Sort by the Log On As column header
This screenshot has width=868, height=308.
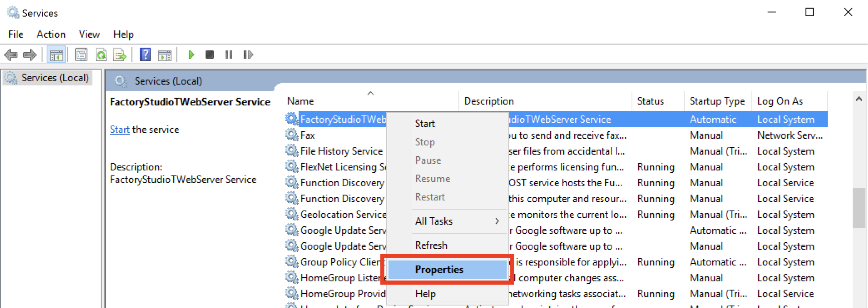[790, 101]
